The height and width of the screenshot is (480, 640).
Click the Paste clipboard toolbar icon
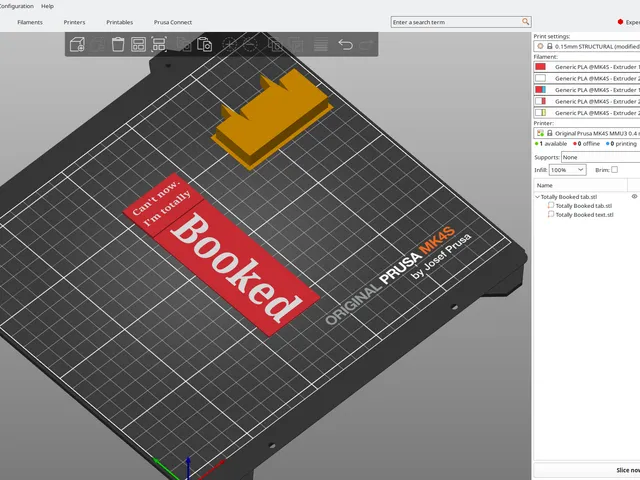point(204,44)
